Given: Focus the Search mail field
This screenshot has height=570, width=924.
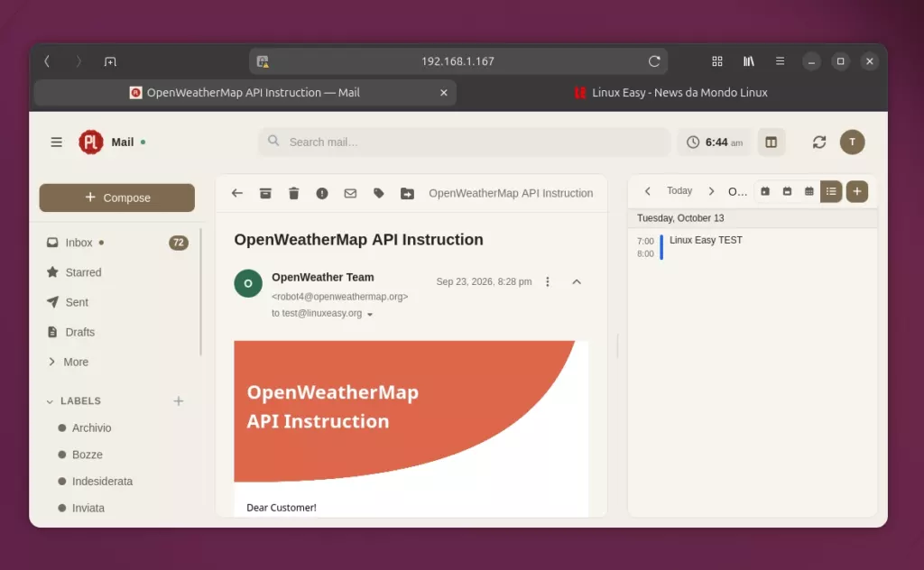Looking at the screenshot, I should [x=465, y=142].
